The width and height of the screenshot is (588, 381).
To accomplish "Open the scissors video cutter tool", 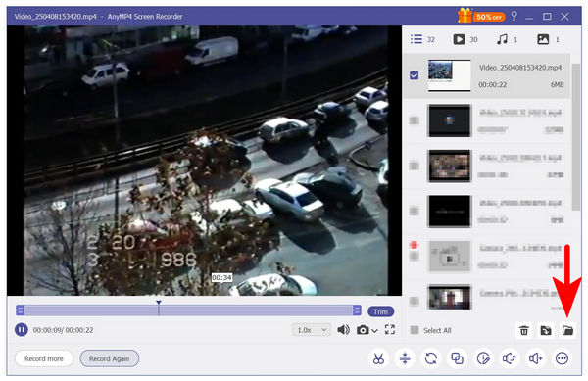I will 378,358.
